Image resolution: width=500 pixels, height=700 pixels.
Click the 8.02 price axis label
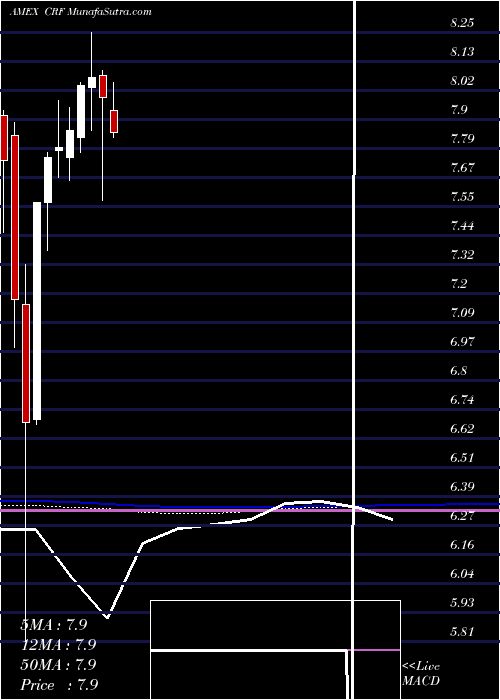click(462, 81)
